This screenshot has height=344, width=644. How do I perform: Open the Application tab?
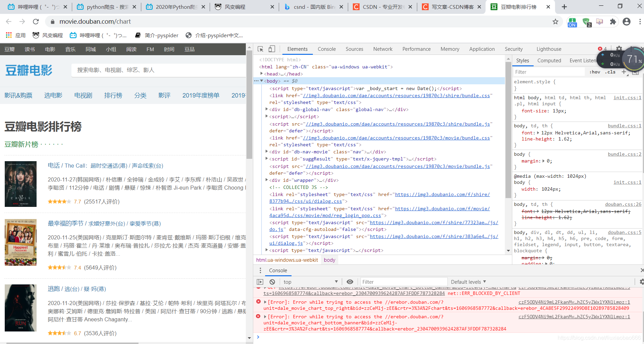coord(482,49)
